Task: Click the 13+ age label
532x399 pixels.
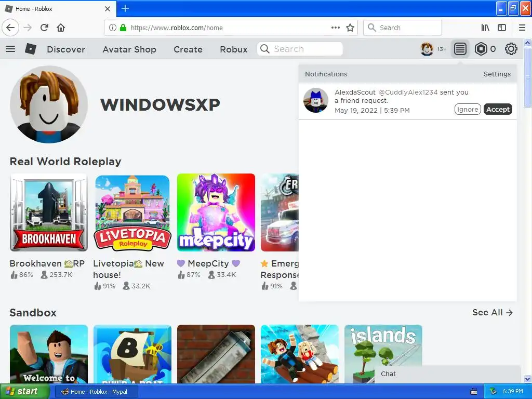Action: (442, 49)
